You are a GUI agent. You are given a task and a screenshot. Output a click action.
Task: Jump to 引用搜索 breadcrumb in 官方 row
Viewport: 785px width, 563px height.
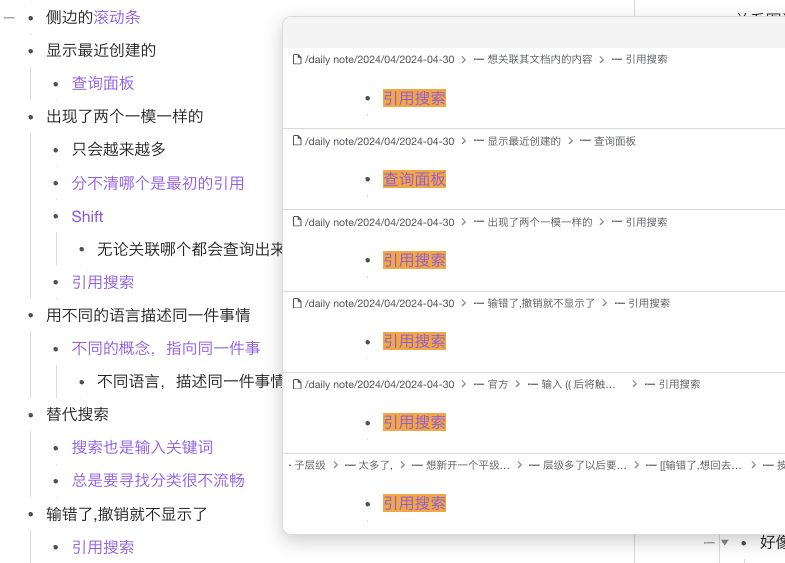(x=679, y=384)
